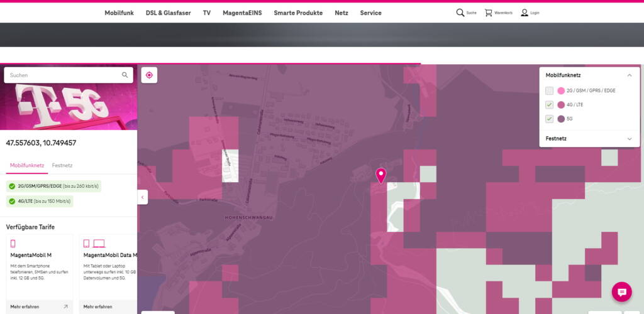Image resolution: width=644 pixels, height=314 pixels.
Task: Center map with the locate-me target icon
Action: (x=149, y=75)
